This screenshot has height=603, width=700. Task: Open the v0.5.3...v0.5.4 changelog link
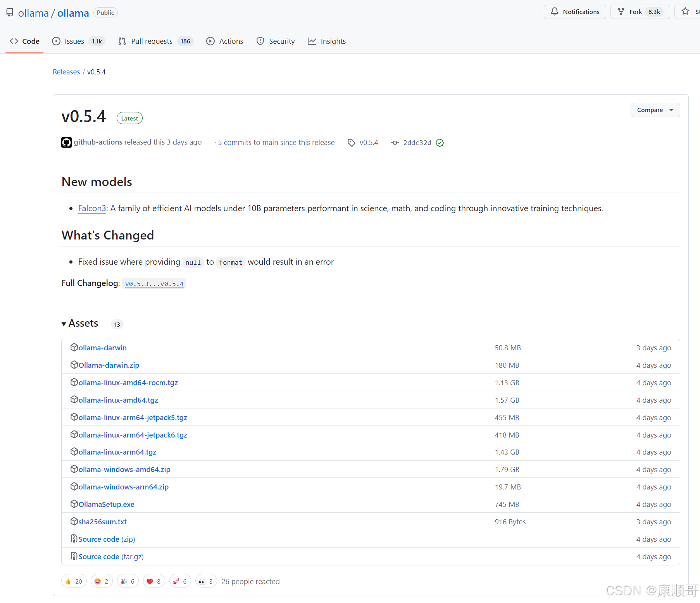pyautogui.click(x=154, y=284)
